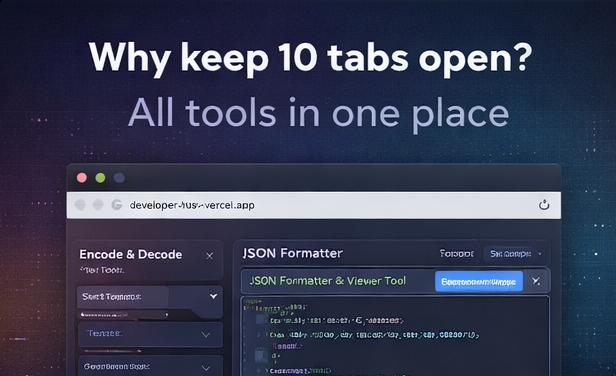This screenshot has width=616, height=376.
Task: Click the developer vercel.app URL field
Action: 192,205
